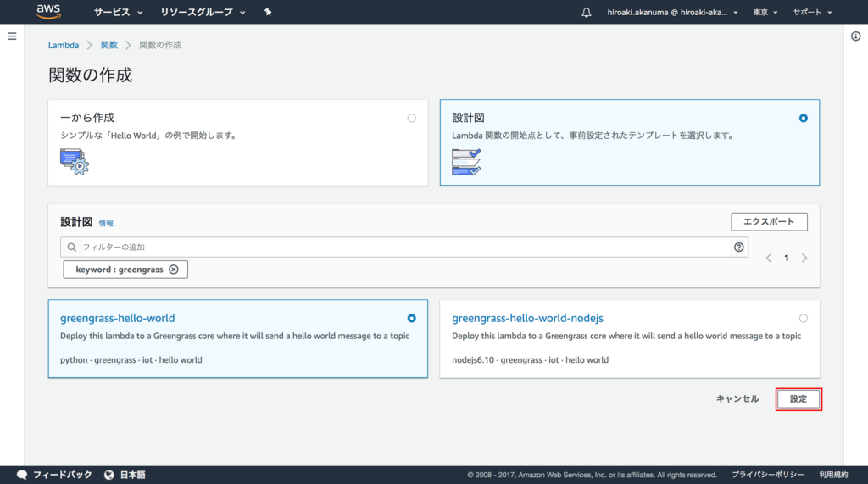Open the info panel icon at right

(856, 36)
